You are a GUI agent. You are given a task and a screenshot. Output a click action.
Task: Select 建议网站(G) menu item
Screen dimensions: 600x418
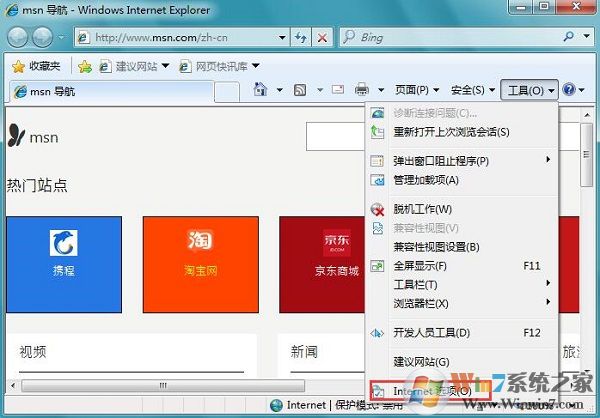461,361
